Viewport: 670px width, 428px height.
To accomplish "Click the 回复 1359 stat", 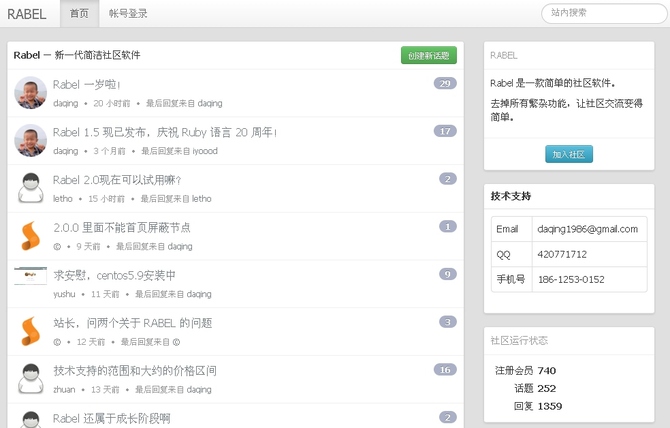I will click(x=538, y=406).
